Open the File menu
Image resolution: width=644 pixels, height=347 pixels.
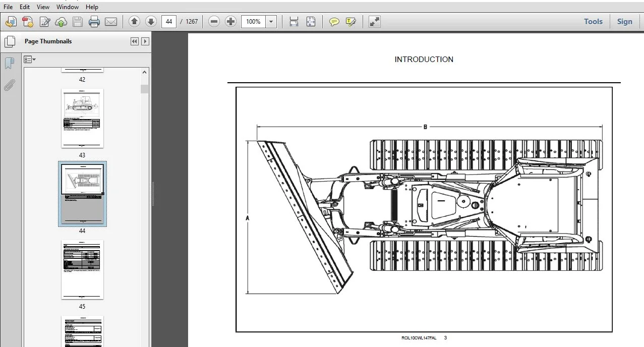[8, 7]
